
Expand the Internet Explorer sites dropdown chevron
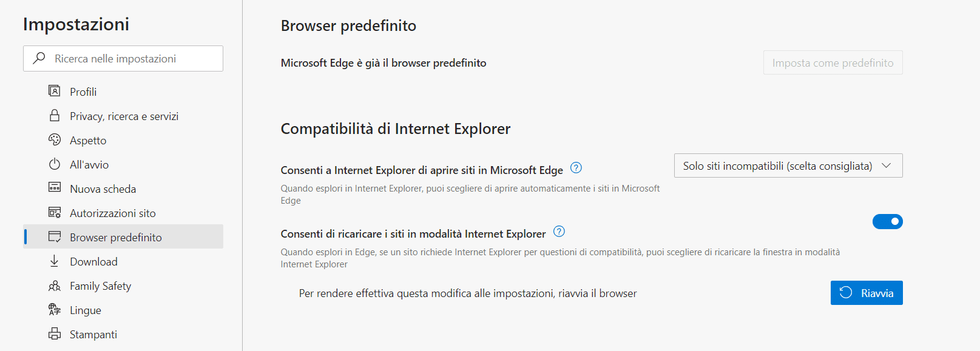(887, 165)
